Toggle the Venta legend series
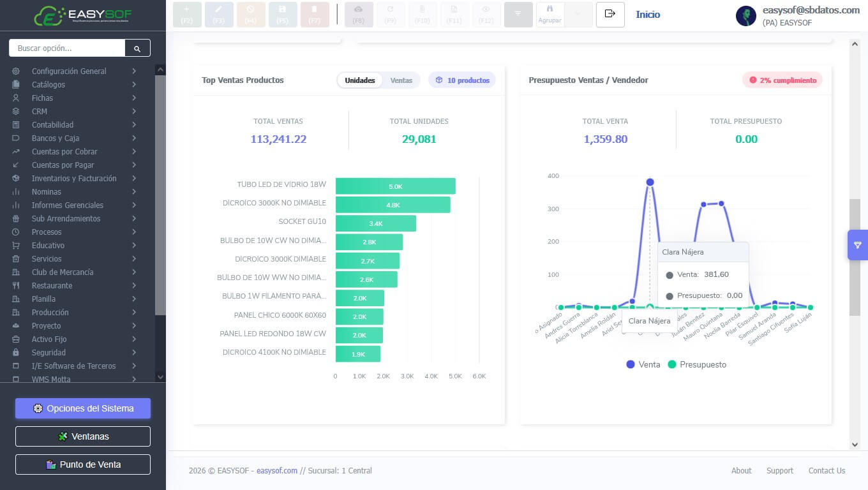The height and width of the screenshot is (490, 868). [x=643, y=364]
